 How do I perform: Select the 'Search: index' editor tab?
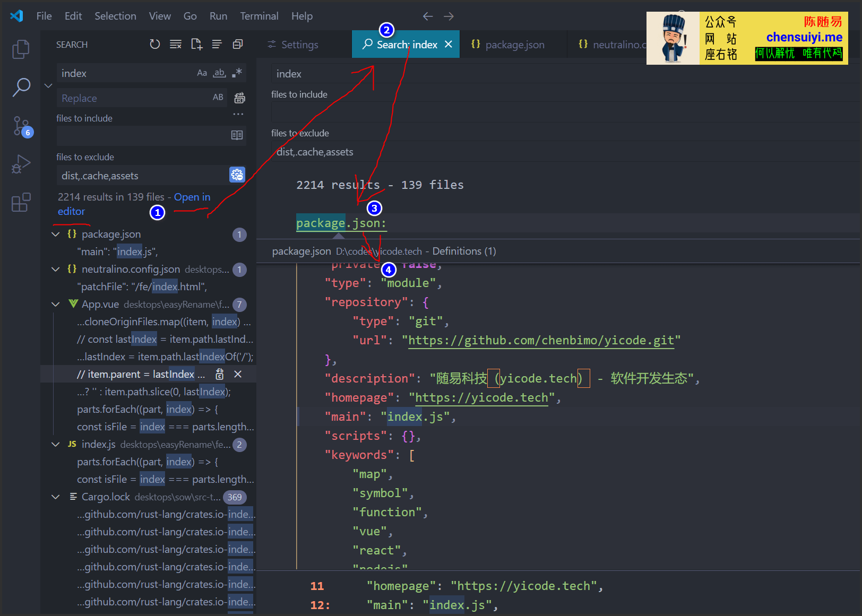pos(407,45)
